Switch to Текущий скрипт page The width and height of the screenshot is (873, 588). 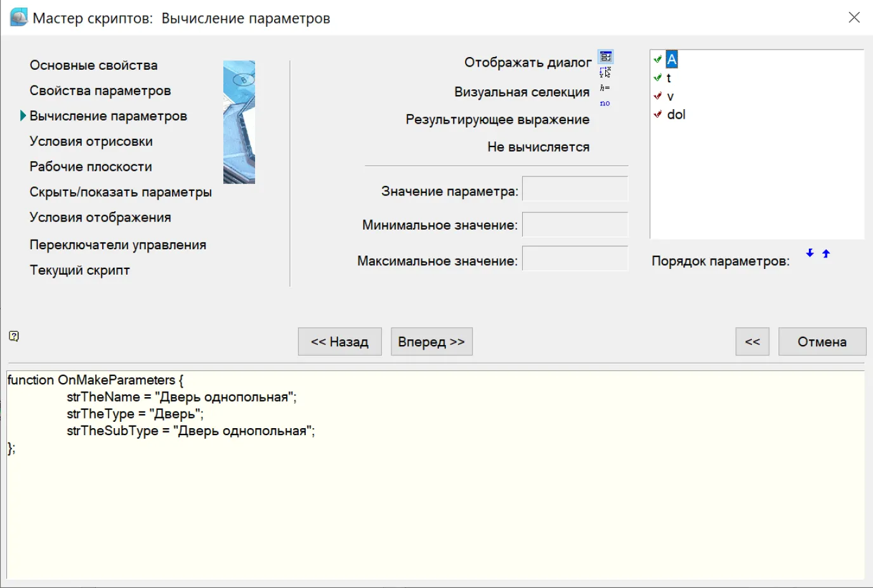[79, 270]
